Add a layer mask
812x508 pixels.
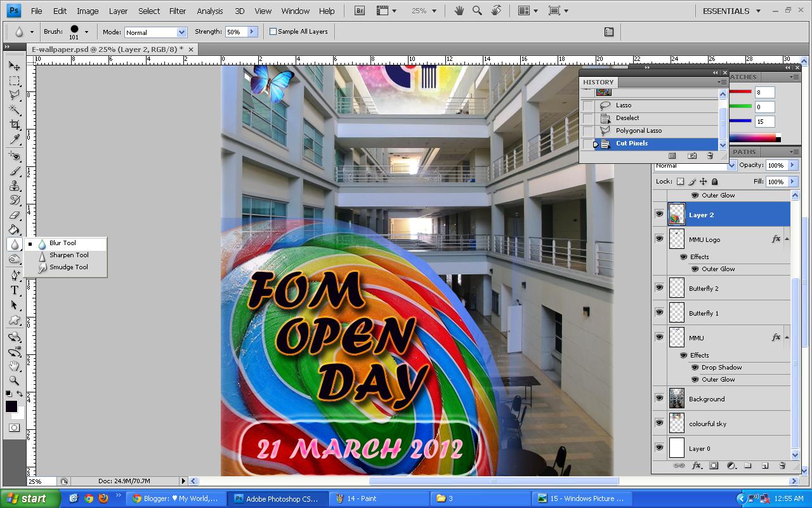714,465
